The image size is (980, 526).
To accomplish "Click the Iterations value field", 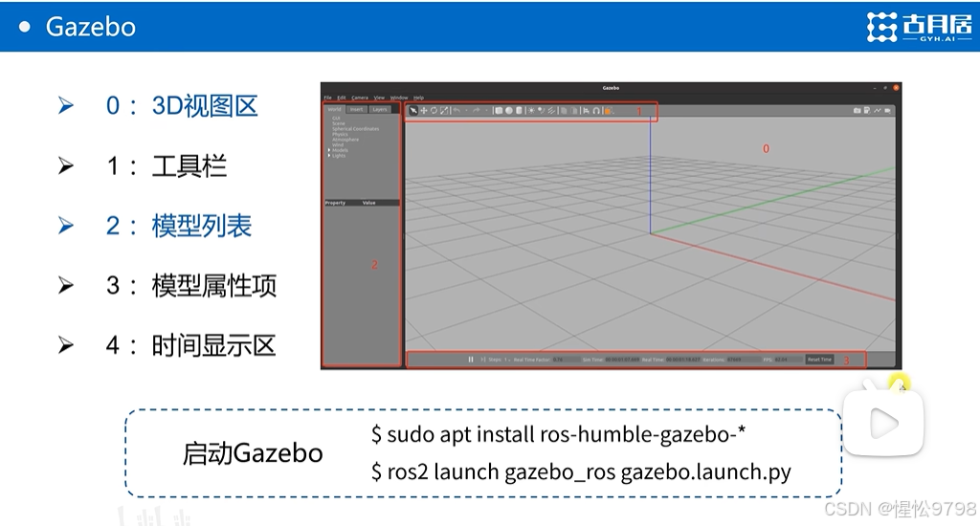I will tap(743, 360).
